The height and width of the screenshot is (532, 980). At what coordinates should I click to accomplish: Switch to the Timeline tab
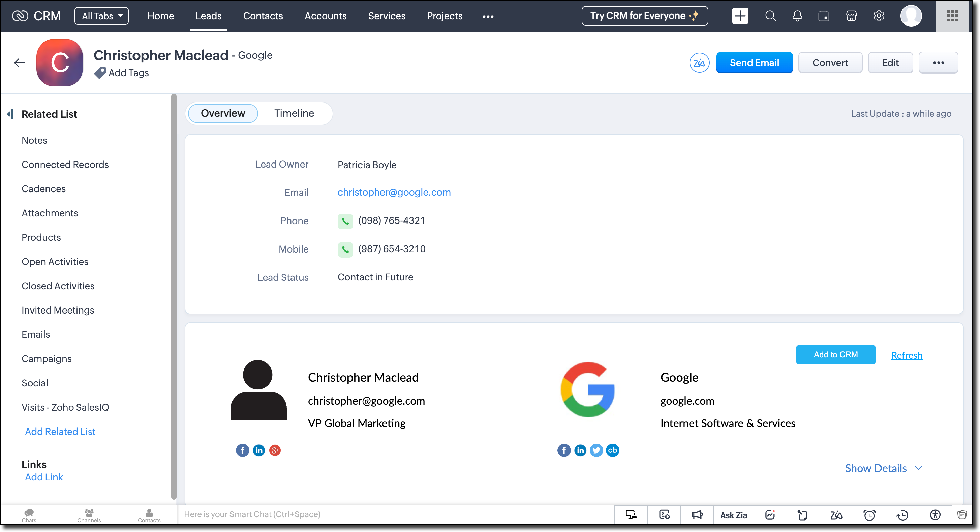(294, 113)
